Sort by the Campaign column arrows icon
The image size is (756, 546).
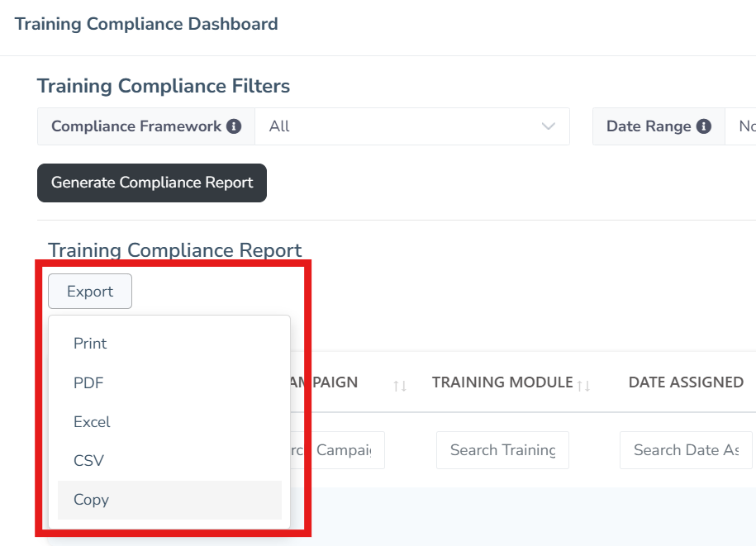click(x=400, y=385)
